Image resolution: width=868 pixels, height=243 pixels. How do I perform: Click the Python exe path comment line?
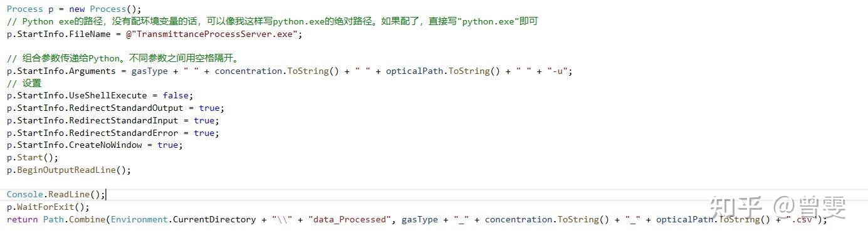click(x=272, y=21)
